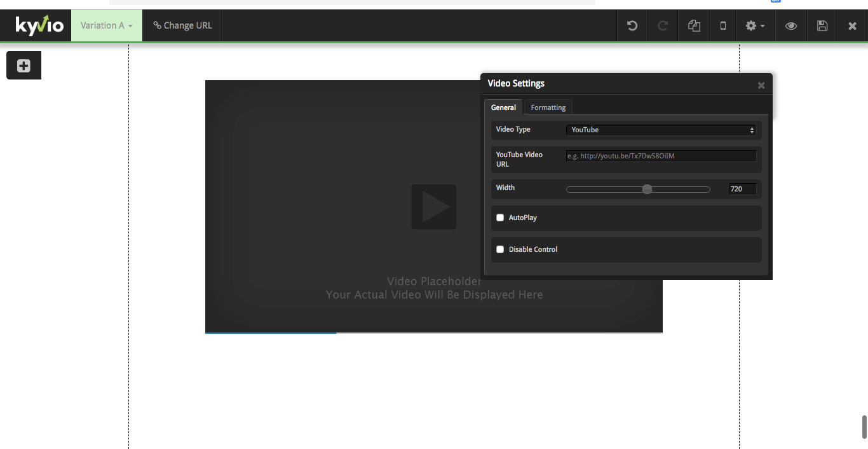The height and width of the screenshot is (449, 868).
Task: Close the editor with X icon
Action: [x=853, y=25]
